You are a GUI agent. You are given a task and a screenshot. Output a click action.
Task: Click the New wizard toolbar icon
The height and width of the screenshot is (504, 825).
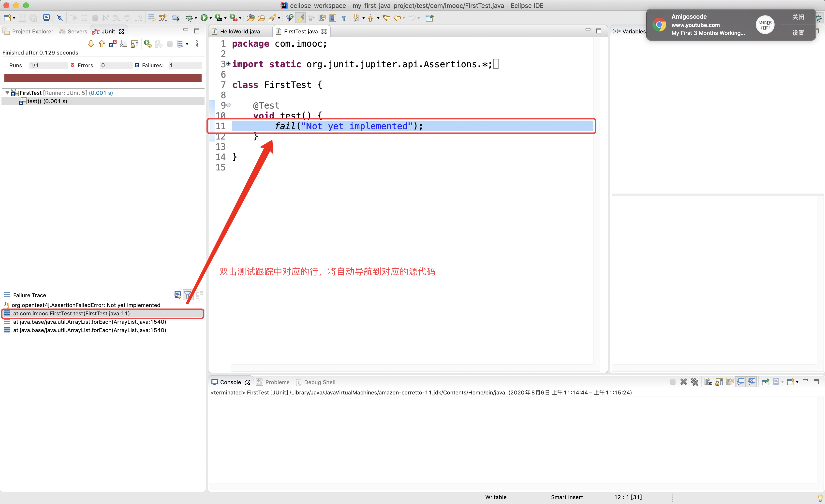pos(7,18)
